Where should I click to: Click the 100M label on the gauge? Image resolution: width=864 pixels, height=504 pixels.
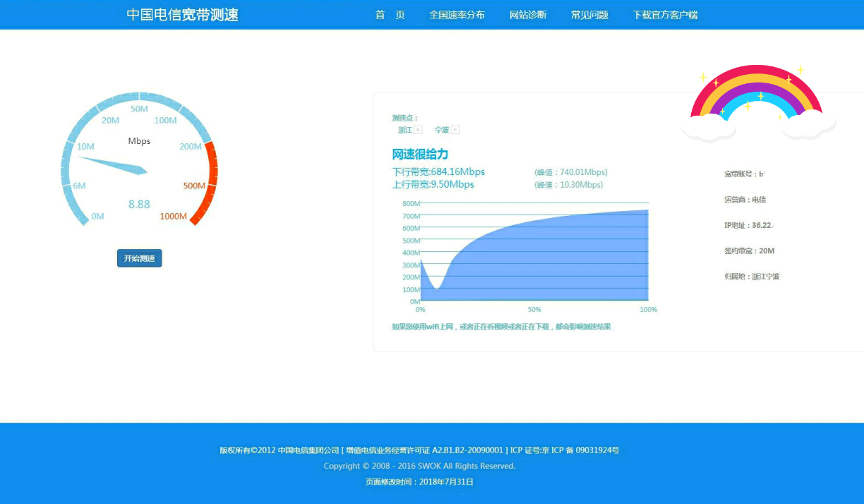coord(165,120)
